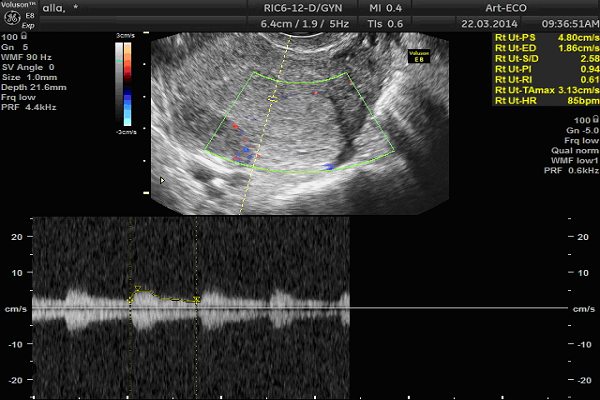Click the Rt Ut-RI 0.61 value
Viewport: 600px width, 400px height.
(x=546, y=80)
